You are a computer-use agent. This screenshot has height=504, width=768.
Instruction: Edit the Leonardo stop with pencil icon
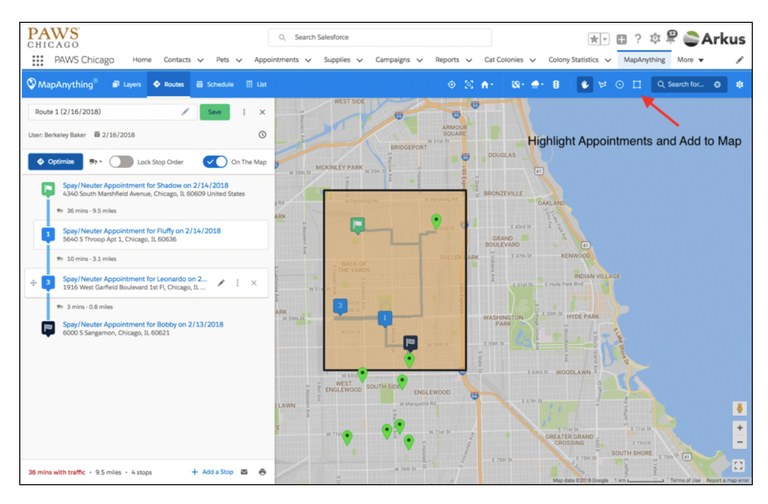[x=221, y=283]
